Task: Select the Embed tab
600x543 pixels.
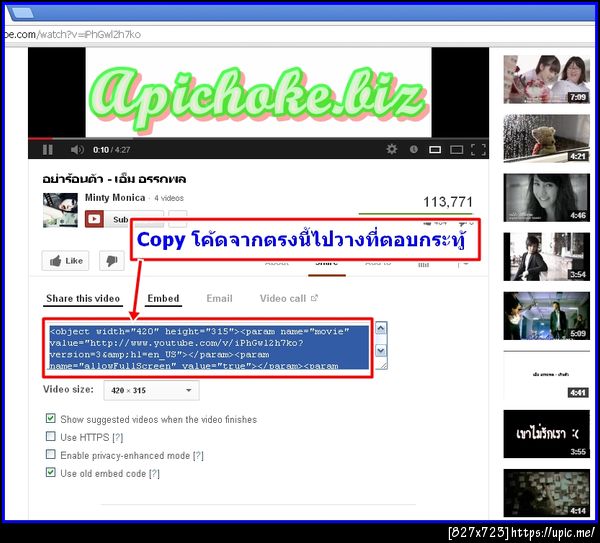Action: pos(163,298)
